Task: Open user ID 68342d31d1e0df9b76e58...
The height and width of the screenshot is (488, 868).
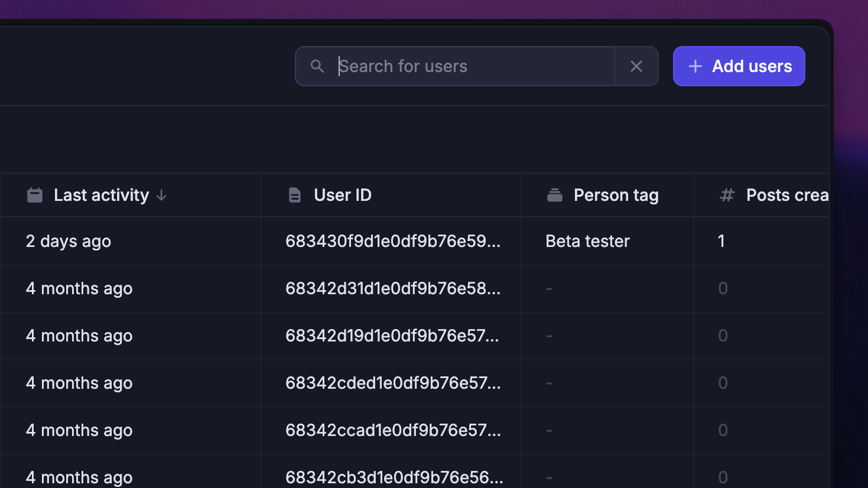Action: point(392,288)
